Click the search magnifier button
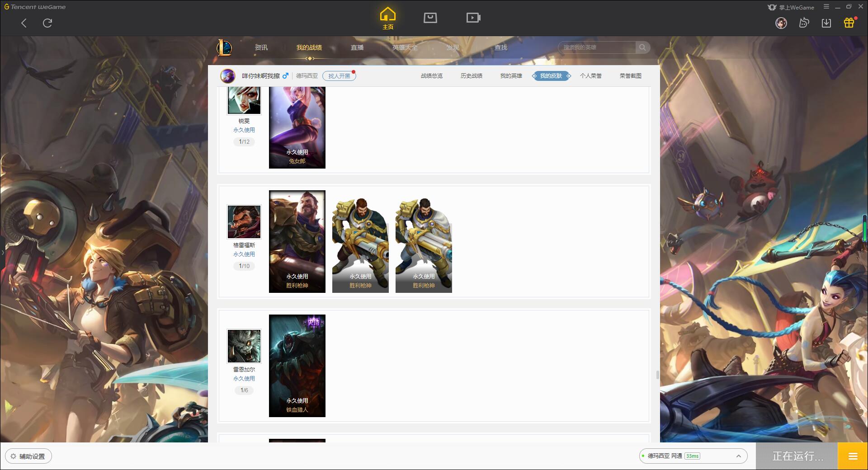This screenshot has height=470, width=868. [x=642, y=47]
